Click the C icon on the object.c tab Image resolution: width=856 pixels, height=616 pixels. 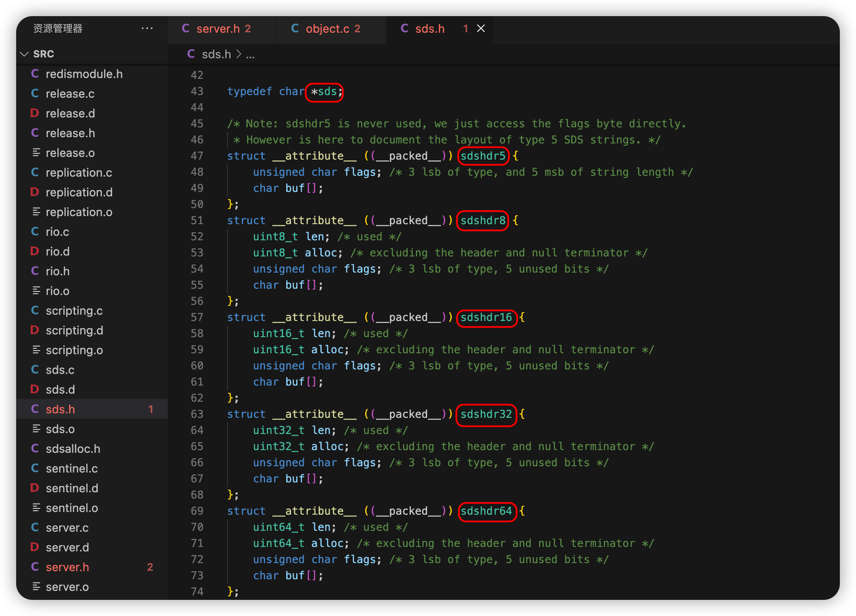(295, 28)
